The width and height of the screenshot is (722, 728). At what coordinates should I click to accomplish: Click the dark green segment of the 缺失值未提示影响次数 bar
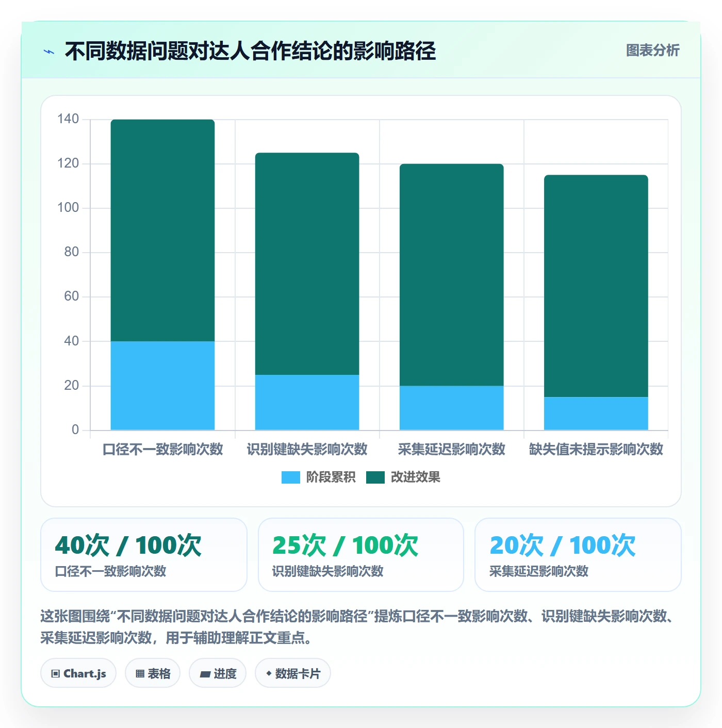point(596,286)
